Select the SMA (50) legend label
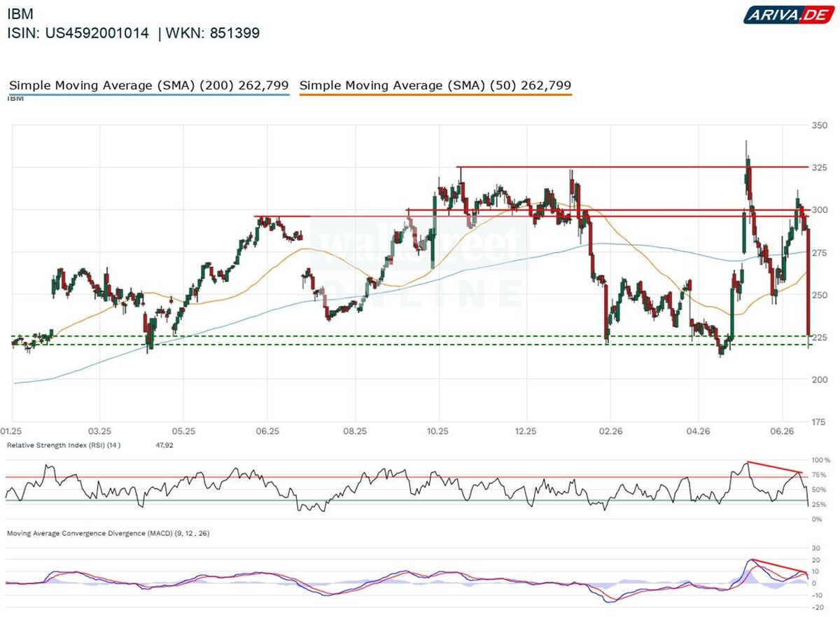This screenshot has height=617, width=840. tap(435, 85)
